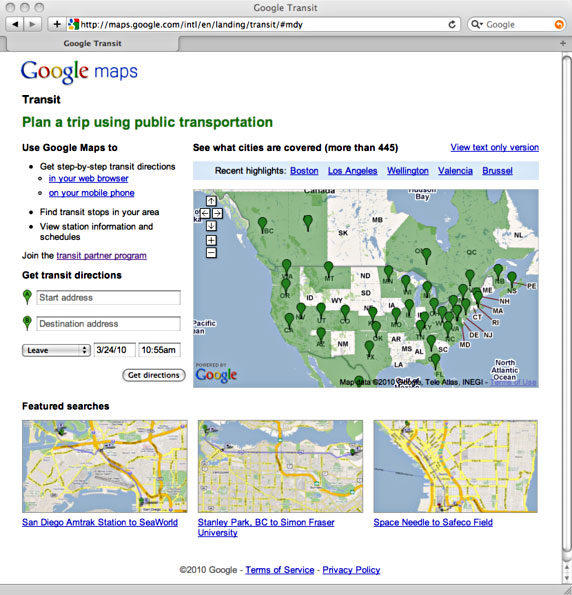Pan the map left with the left arrow
The width and height of the screenshot is (572, 595).
pos(205,213)
